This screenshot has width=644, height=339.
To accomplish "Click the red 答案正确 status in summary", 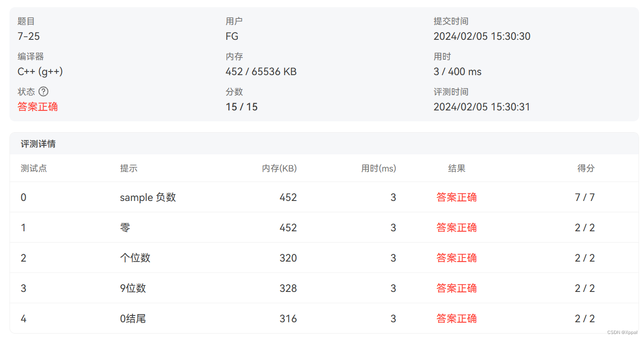I will click(38, 107).
